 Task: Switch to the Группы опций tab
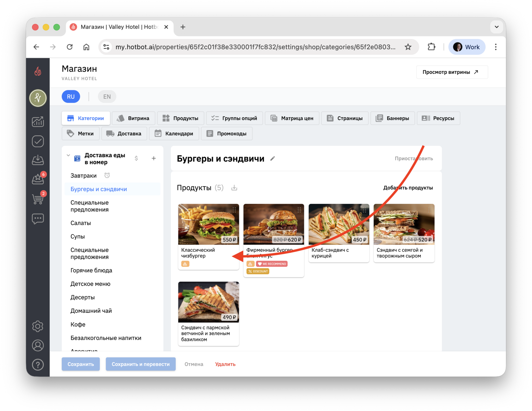pos(234,118)
